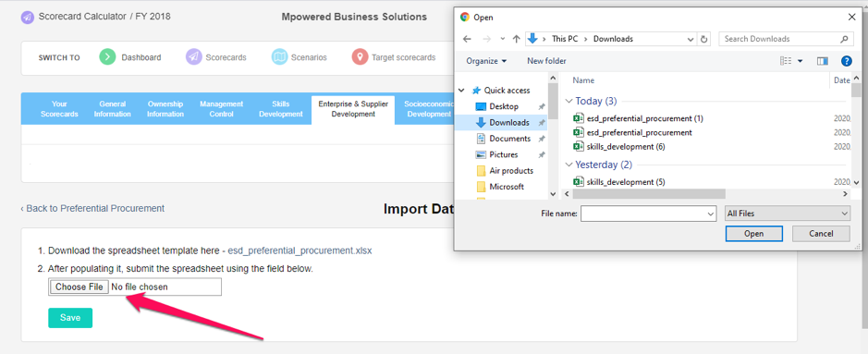The image size is (868, 354).
Task: Select Pictures in the navigation pane
Action: 503,154
